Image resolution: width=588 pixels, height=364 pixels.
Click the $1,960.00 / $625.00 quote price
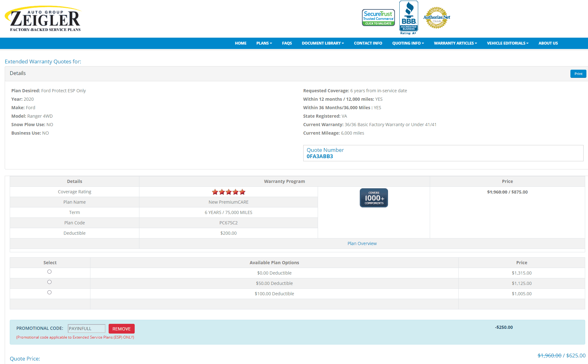click(561, 356)
